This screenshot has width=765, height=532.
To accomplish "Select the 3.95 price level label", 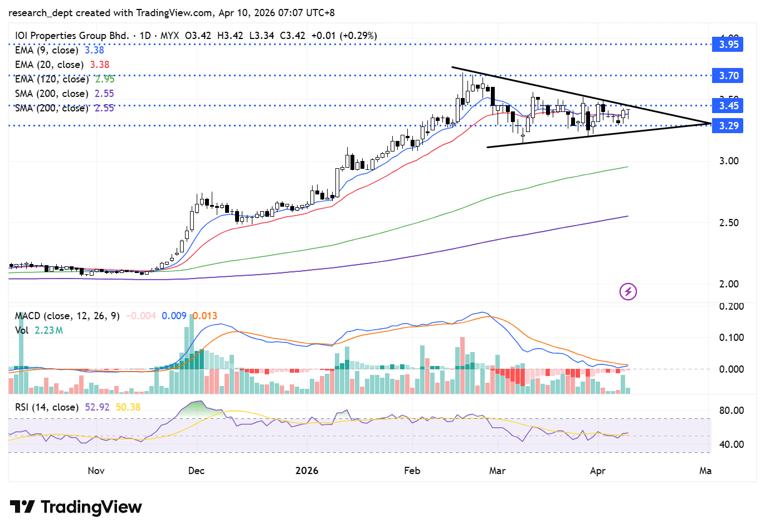I will pos(728,45).
